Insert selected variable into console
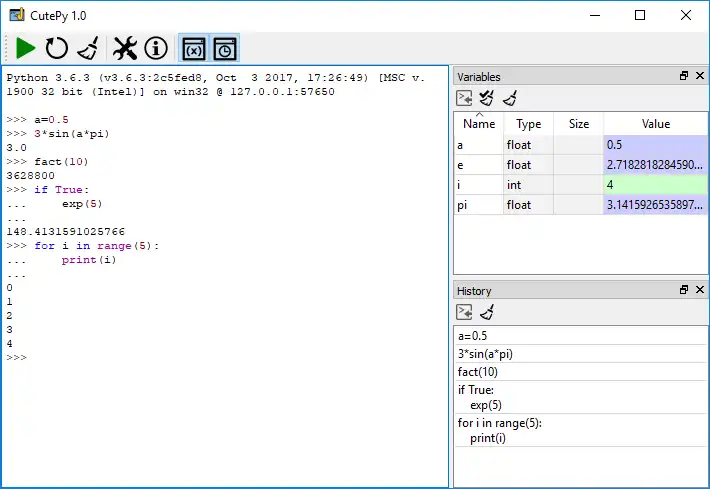 click(464, 98)
